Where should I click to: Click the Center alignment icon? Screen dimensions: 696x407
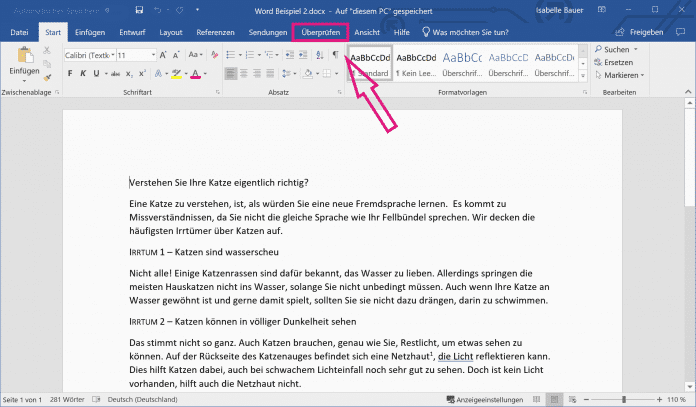click(x=245, y=74)
